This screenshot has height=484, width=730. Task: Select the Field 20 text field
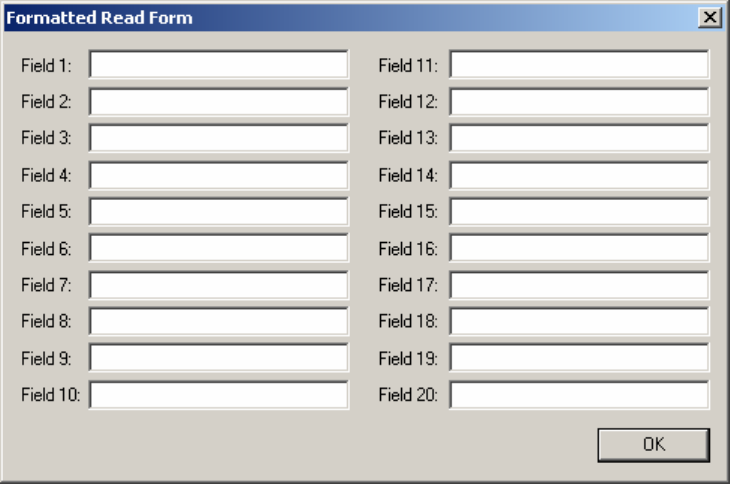click(x=579, y=395)
